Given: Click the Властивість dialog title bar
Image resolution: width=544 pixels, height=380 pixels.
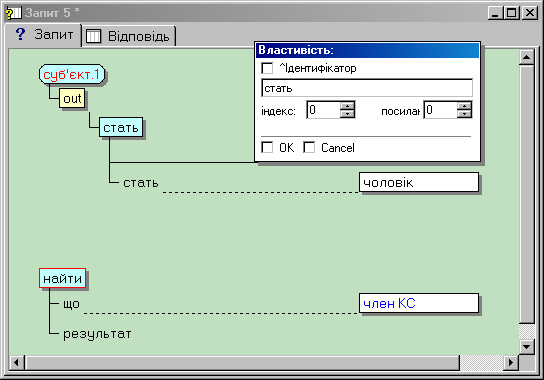Looking at the screenshot, I should pos(368,50).
